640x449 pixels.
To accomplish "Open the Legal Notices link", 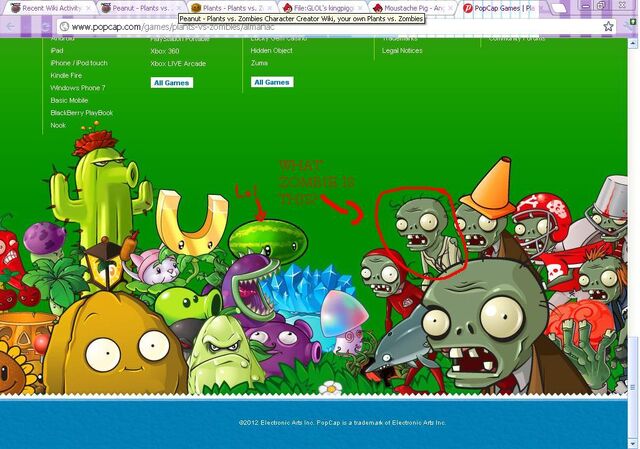I will (402, 51).
